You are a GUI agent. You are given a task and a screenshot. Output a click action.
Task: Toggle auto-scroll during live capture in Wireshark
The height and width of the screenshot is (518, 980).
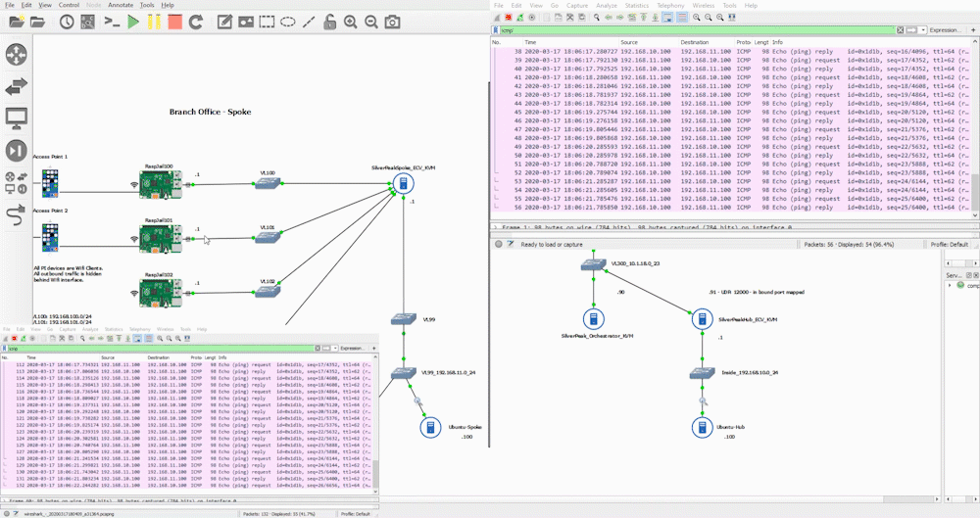[667, 18]
